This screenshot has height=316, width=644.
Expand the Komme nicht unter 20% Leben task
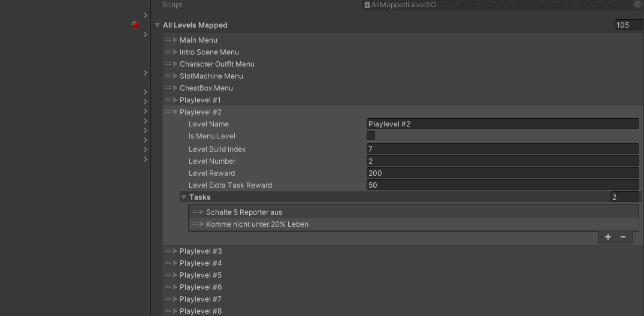coord(202,224)
